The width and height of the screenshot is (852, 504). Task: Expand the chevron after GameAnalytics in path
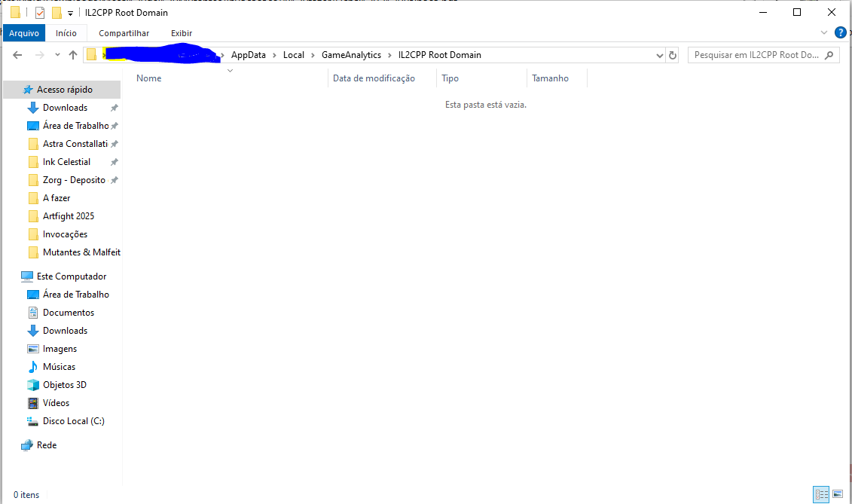click(x=389, y=55)
